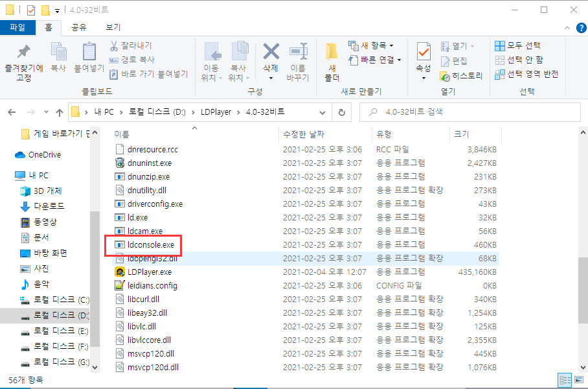The image size is (588, 389).
Task: Click the 이름 바꾸기 (rename) icon
Action: (x=299, y=52)
